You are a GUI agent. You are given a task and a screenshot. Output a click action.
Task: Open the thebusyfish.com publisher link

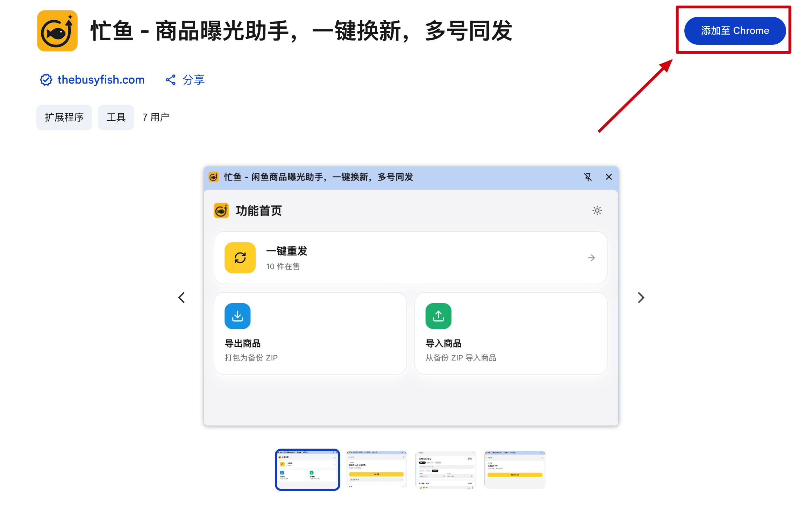tap(101, 80)
